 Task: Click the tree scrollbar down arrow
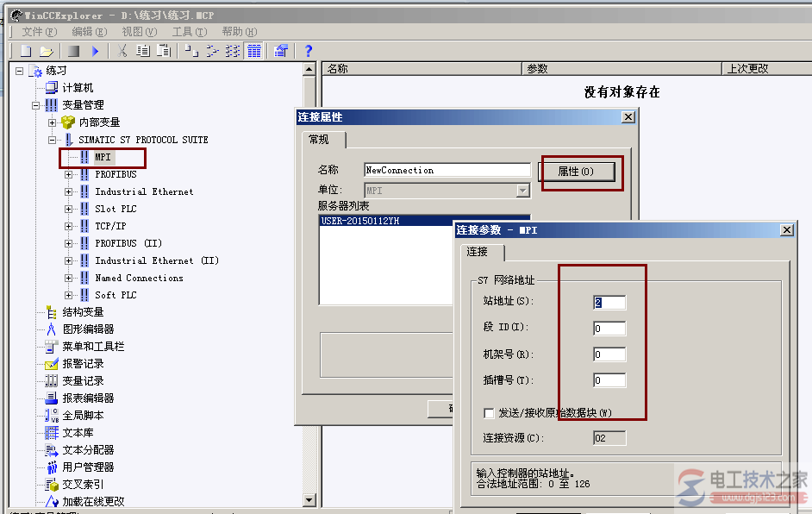[309, 500]
